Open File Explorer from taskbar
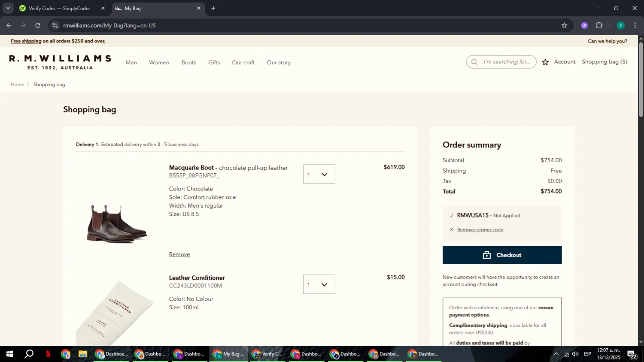Screen dimensions: 644x362 click(83, 354)
